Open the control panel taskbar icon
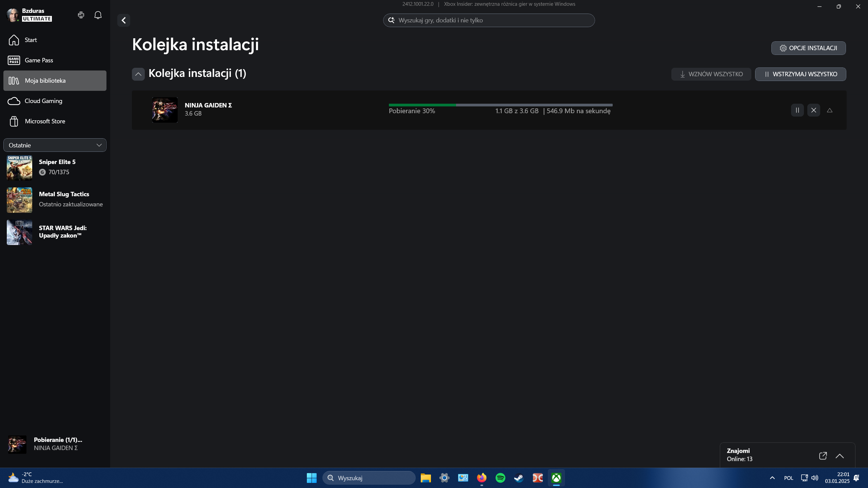This screenshot has height=488, width=868. 463,478
